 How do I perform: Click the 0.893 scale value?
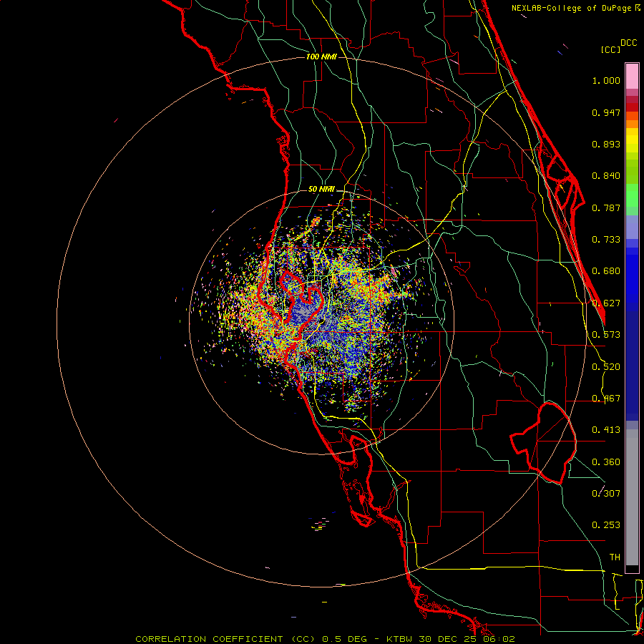606,144
